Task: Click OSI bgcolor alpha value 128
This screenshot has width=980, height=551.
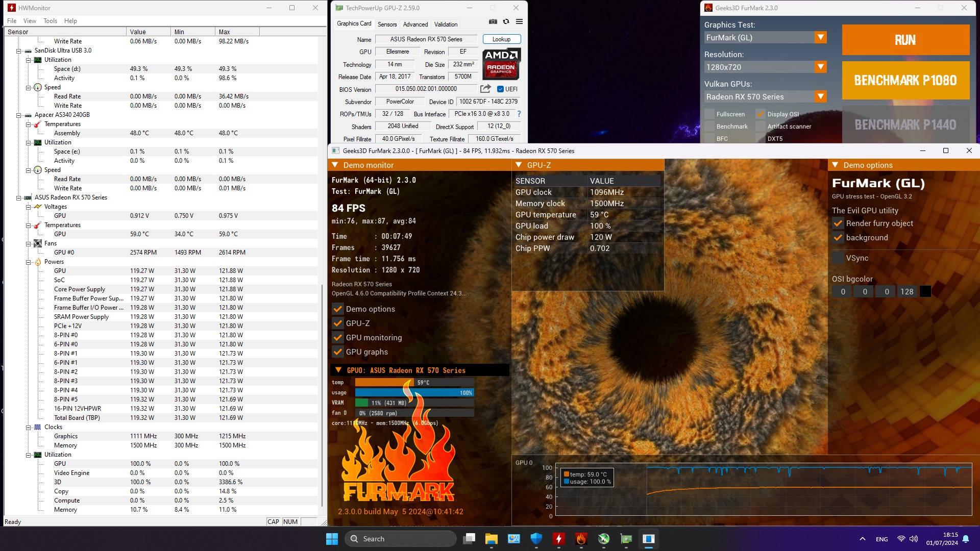Action: point(906,291)
